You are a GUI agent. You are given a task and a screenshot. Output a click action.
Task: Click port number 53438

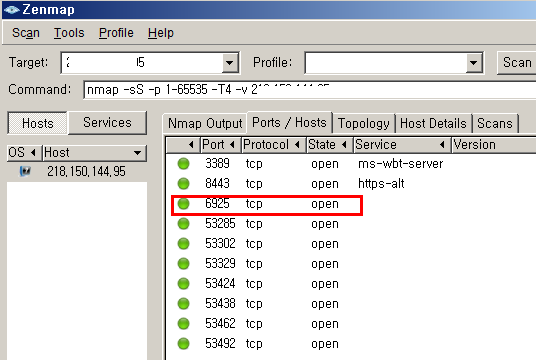220,304
